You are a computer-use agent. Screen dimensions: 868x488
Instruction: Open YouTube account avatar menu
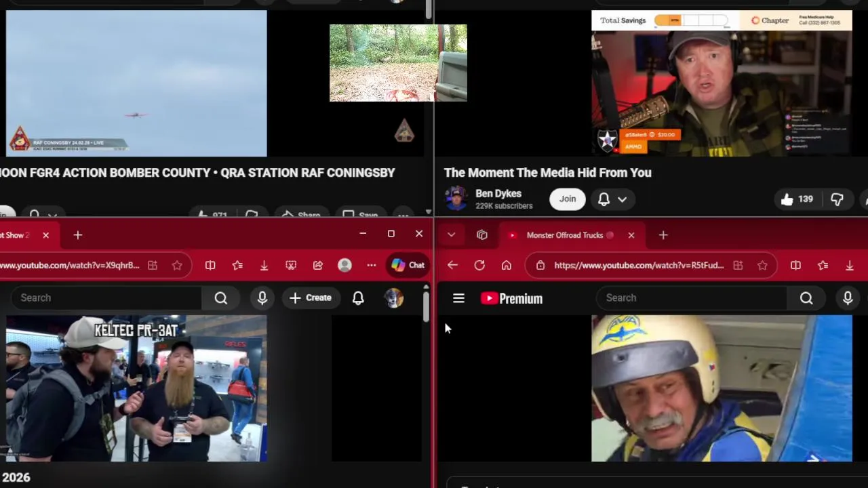pos(394,298)
